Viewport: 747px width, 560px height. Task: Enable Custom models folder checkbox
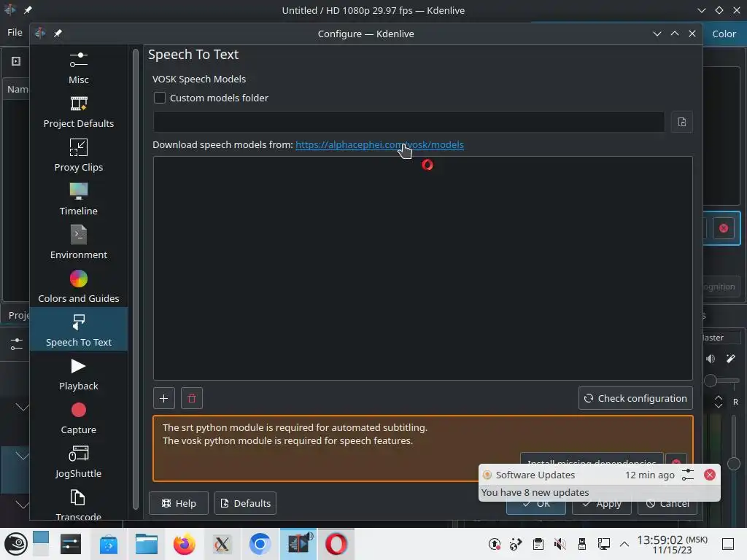160,98
